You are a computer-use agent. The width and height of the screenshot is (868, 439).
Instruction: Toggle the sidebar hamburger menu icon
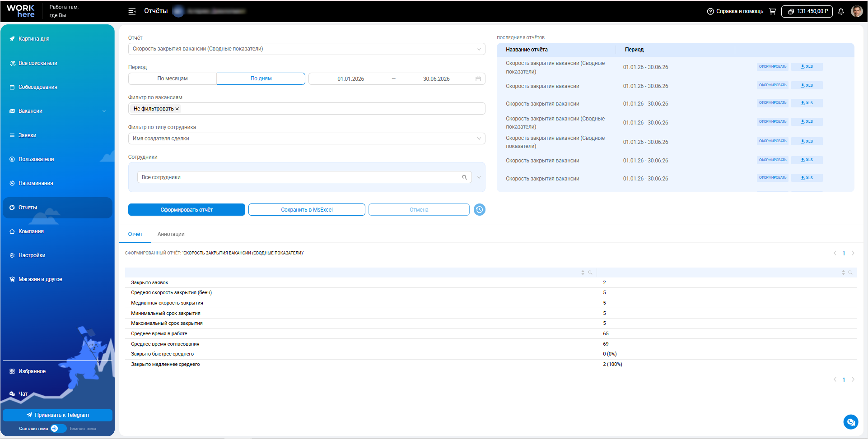(x=132, y=11)
